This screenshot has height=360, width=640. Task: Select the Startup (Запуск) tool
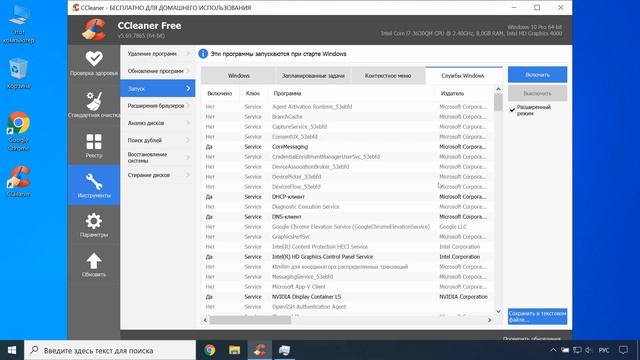click(x=158, y=89)
